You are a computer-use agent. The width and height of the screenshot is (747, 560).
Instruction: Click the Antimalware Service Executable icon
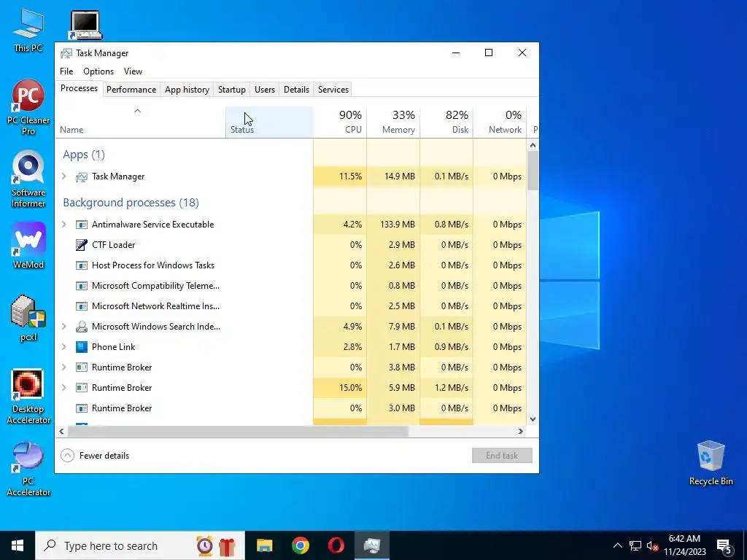click(82, 225)
